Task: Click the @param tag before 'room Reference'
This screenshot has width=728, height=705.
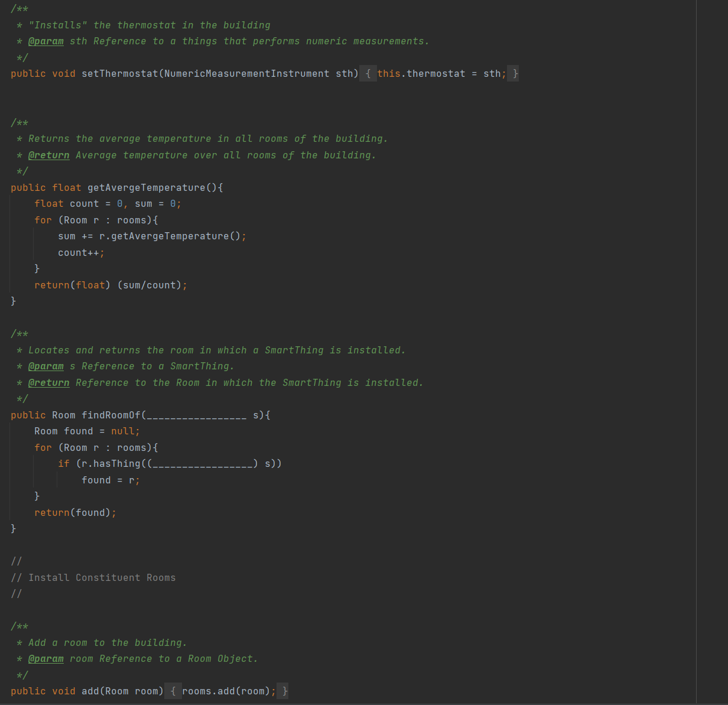Action: (46, 659)
